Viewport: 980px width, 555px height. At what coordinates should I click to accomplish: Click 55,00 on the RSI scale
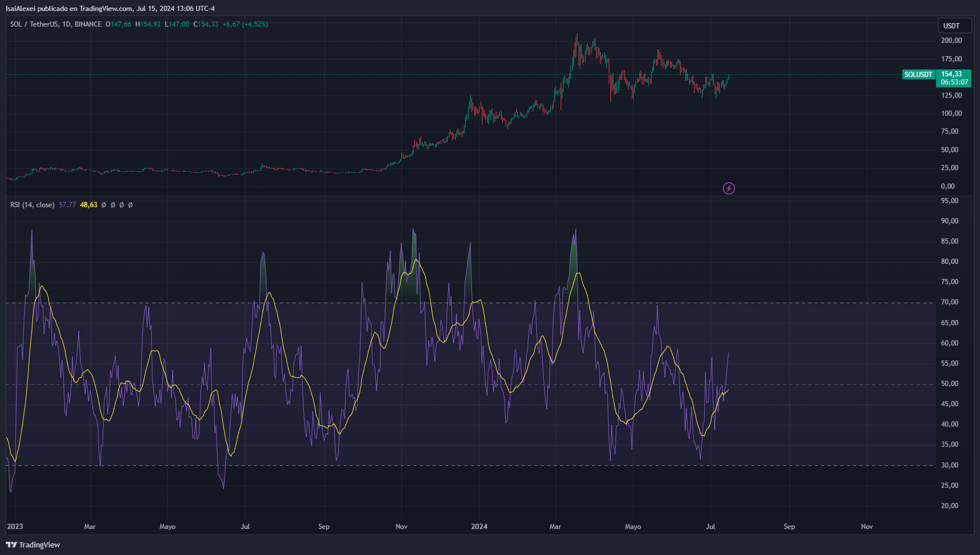point(949,363)
